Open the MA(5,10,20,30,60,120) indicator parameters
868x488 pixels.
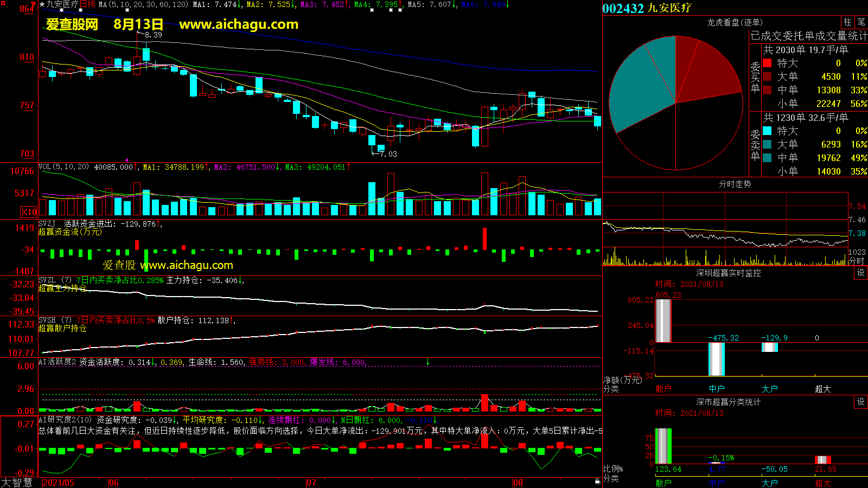click(143, 4)
